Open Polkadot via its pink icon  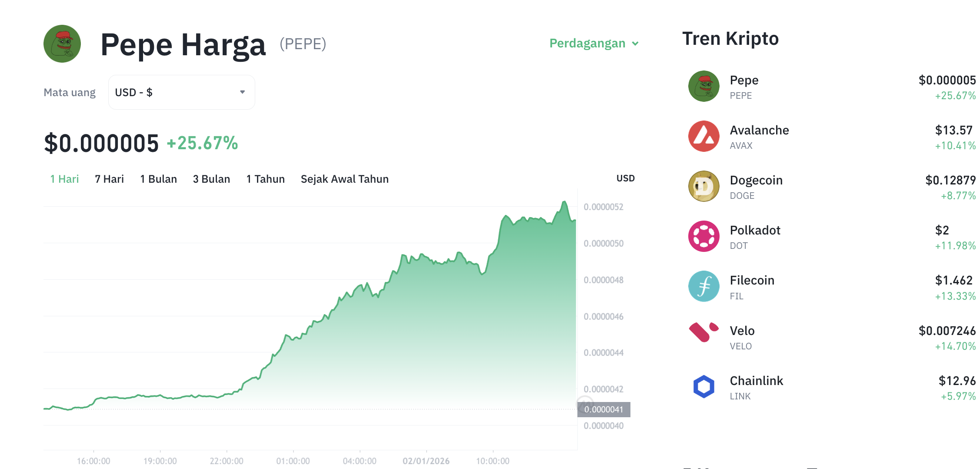[x=703, y=237]
